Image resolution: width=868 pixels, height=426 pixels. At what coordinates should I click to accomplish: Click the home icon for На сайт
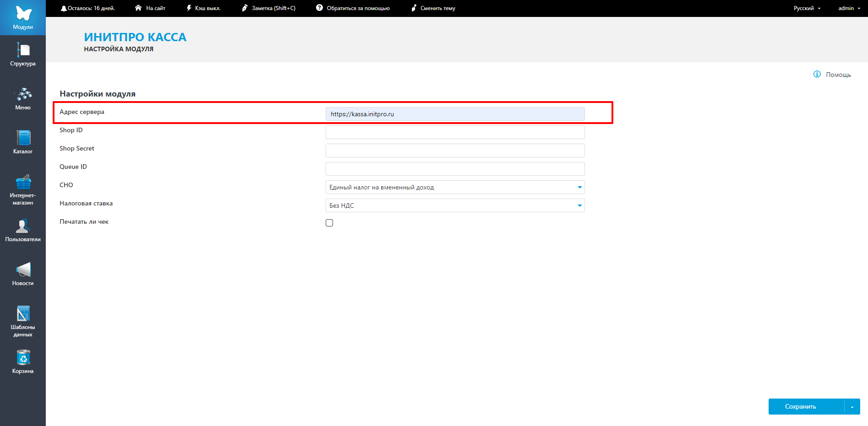[x=138, y=8]
